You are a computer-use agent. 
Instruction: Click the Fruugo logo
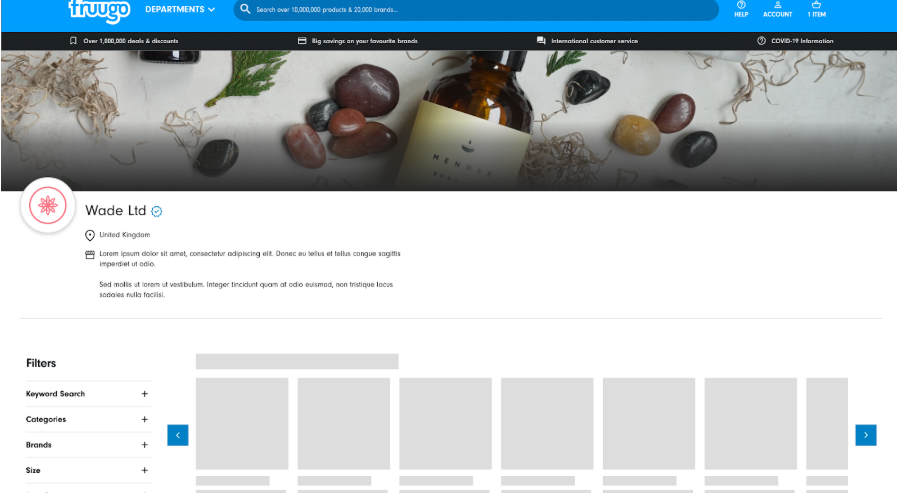click(98, 9)
